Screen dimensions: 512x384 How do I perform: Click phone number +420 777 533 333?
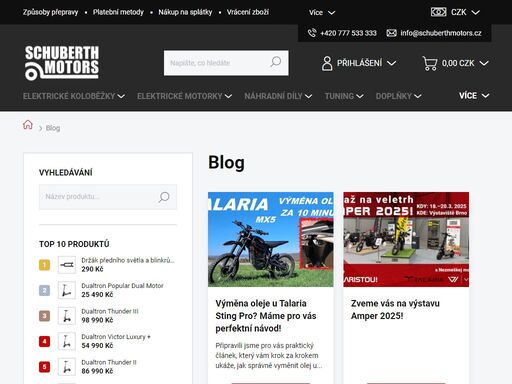click(348, 33)
